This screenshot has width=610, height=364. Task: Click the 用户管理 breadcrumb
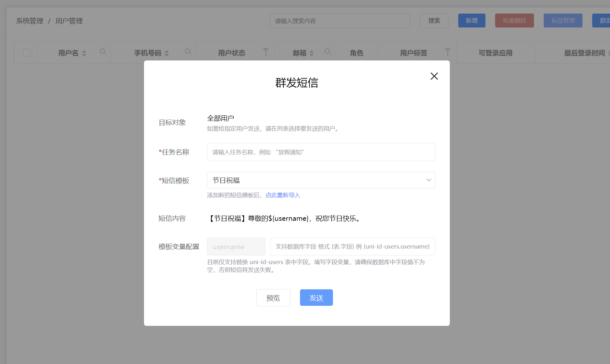coord(69,21)
